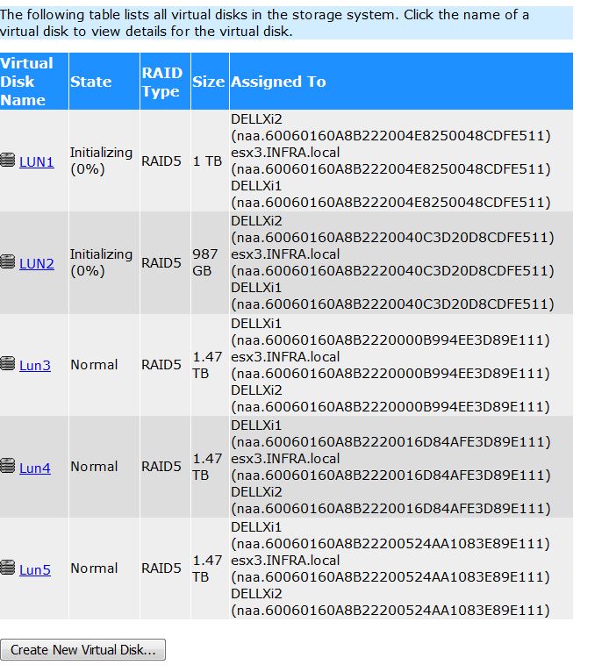Click DELLXi2 host in Lun5 row
The image size is (616, 672).
(x=256, y=594)
